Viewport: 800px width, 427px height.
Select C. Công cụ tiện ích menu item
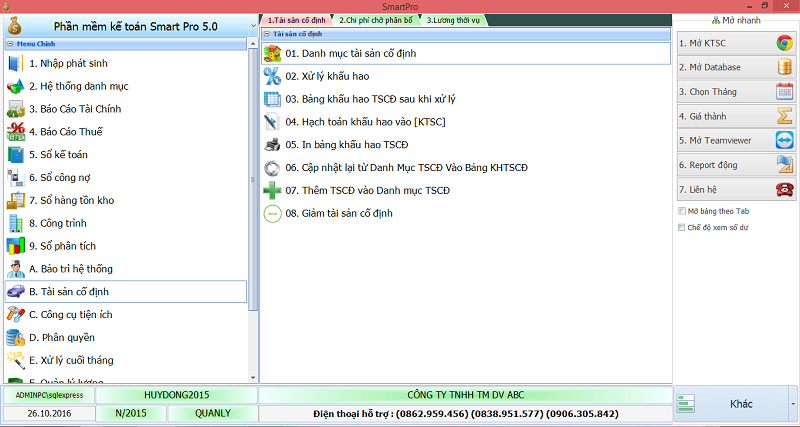[126, 315]
